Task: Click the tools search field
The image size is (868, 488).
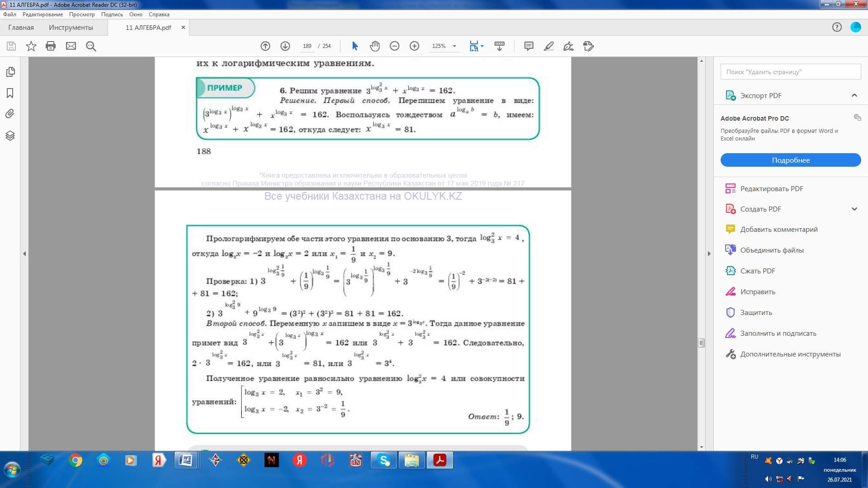Action: pyautogui.click(x=790, y=72)
